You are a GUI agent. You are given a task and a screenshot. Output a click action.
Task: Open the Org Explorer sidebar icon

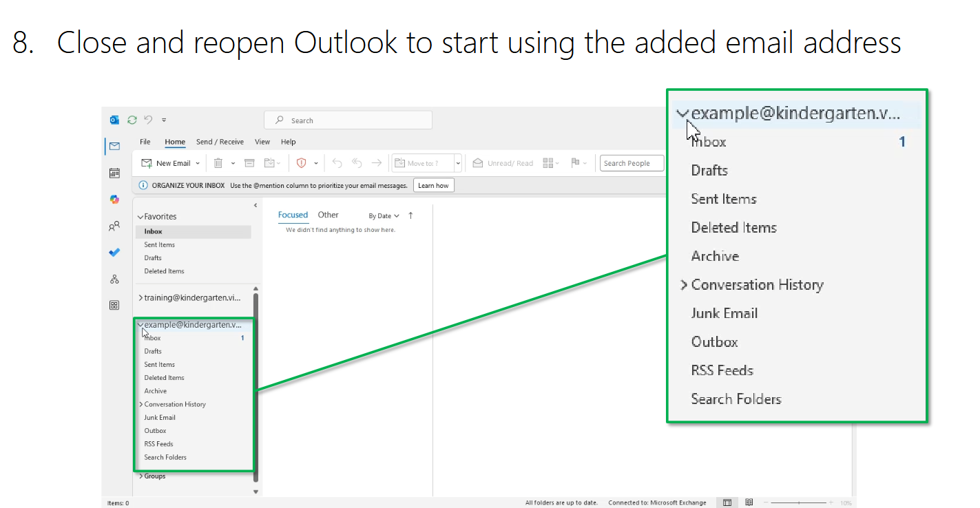click(114, 279)
